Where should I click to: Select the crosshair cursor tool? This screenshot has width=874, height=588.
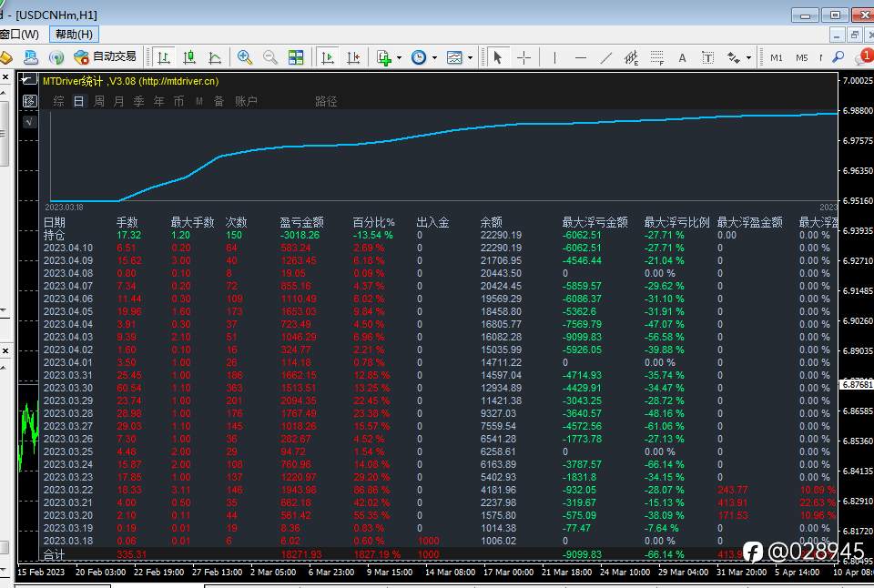tap(524, 57)
